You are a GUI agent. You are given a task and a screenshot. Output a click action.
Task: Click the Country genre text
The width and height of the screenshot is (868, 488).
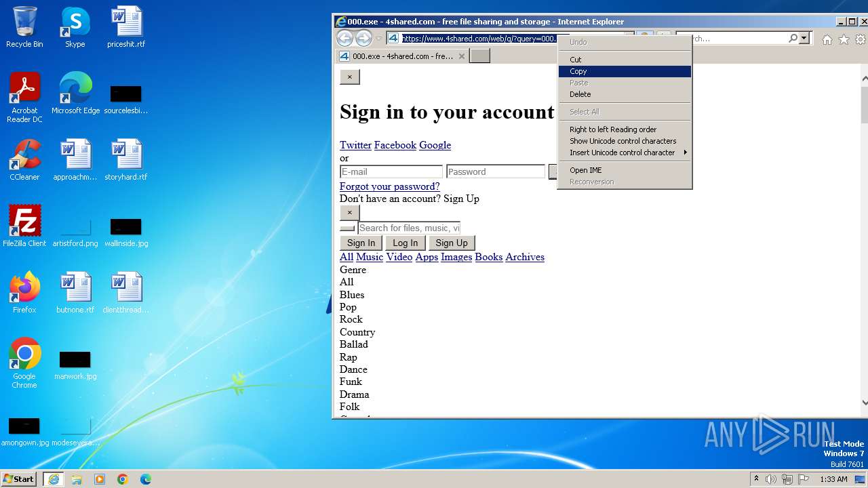[x=357, y=332]
